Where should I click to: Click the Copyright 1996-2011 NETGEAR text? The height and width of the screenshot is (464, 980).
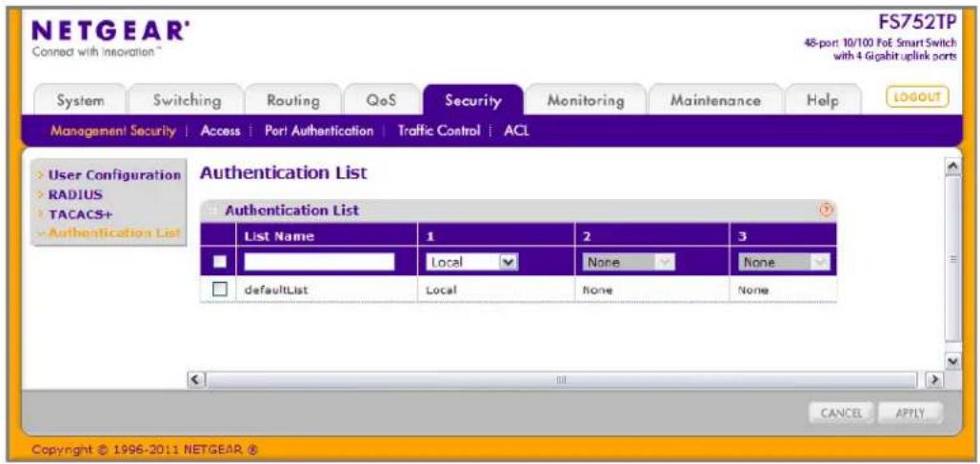[x=145, y=449]
